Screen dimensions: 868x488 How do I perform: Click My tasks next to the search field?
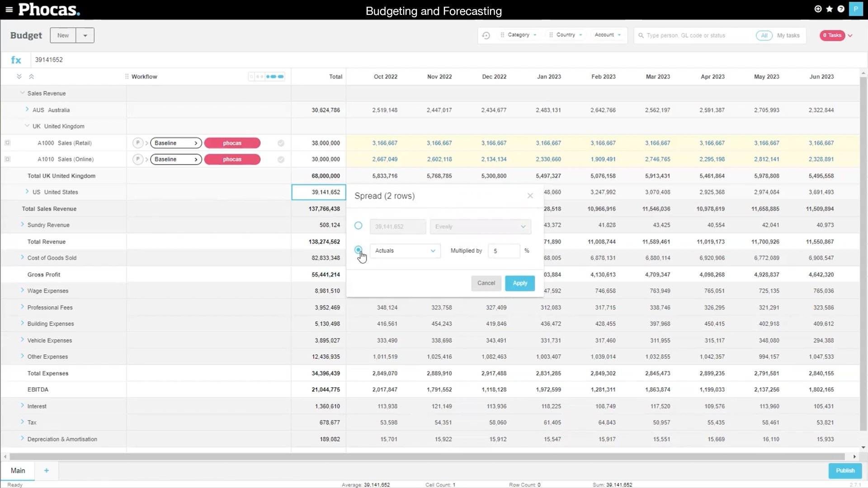pos(789,35)
